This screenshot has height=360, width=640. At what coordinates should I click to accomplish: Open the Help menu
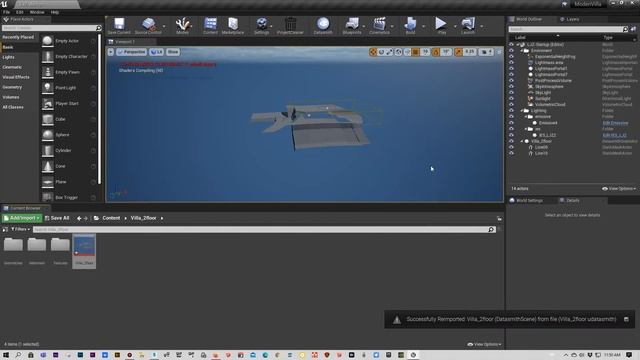54,12
